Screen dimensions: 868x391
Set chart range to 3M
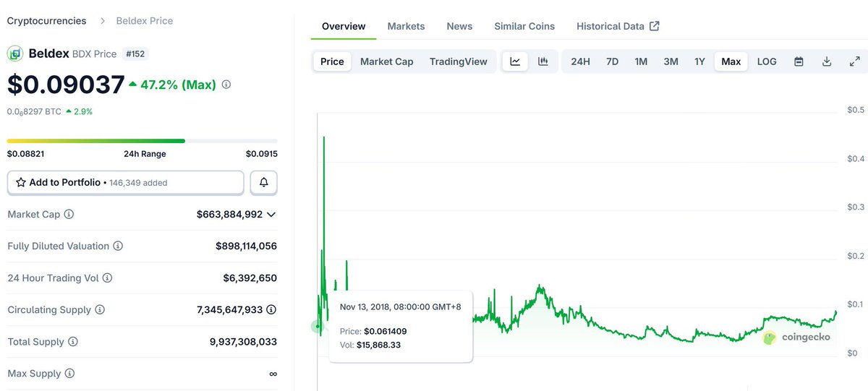pyautogui.click(x=671, y=61)
